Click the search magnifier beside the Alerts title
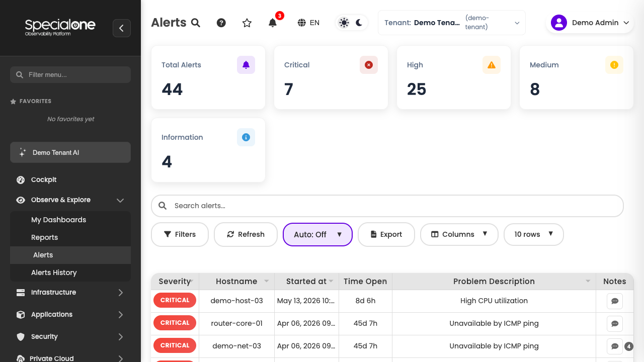This screenshot has width=644, height=362. (196, 23)
